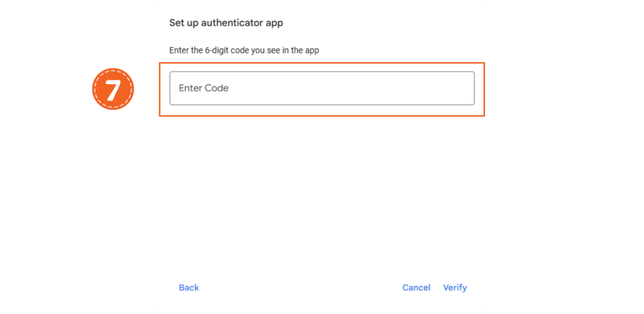Click the words 'in the app' in the instructions

point(303,51)
